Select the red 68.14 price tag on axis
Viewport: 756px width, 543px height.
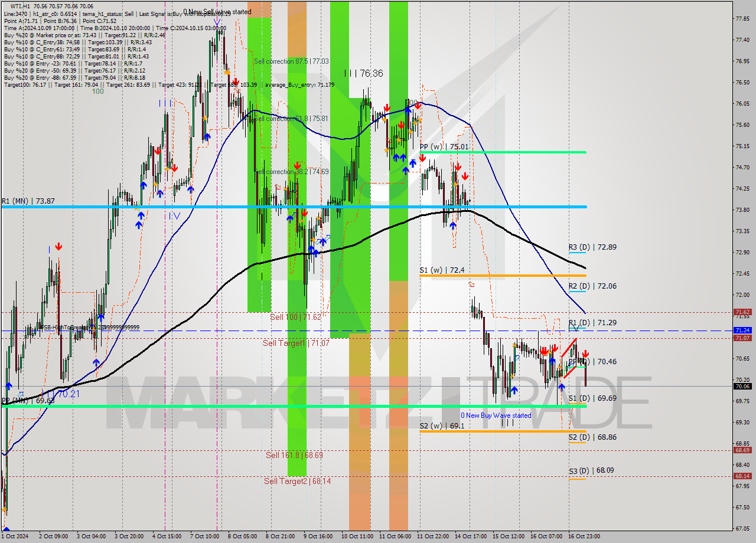click(x=742, y=476)
